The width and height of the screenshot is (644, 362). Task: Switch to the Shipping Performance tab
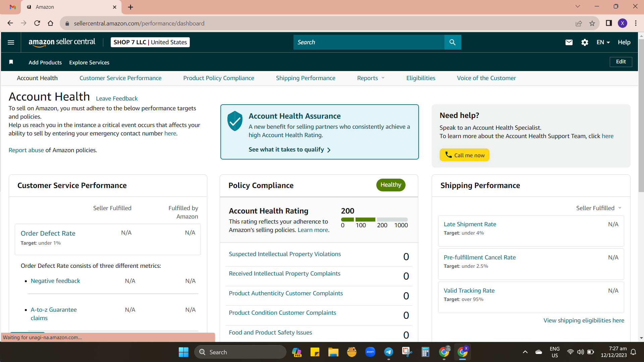[306, 78]
